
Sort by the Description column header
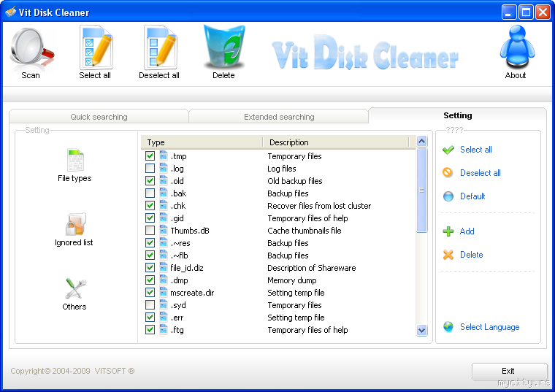point(336,142)
